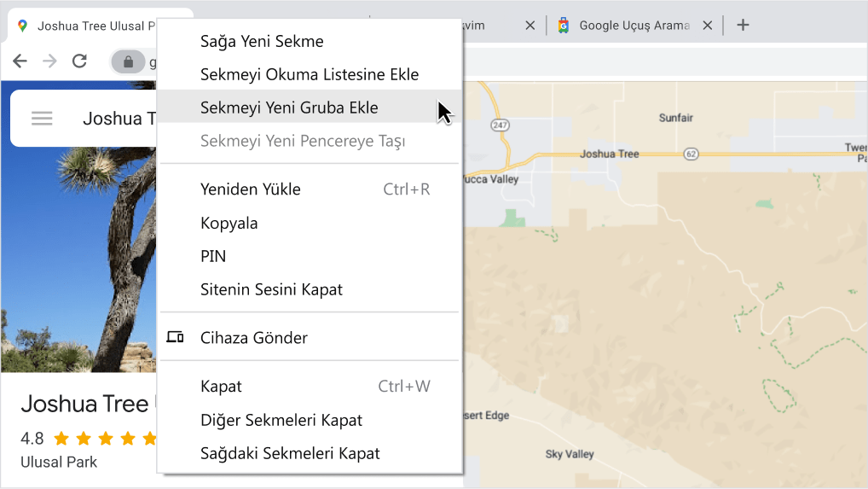Select Sağdaki Sekmeleri Kapat

[290, 454]
